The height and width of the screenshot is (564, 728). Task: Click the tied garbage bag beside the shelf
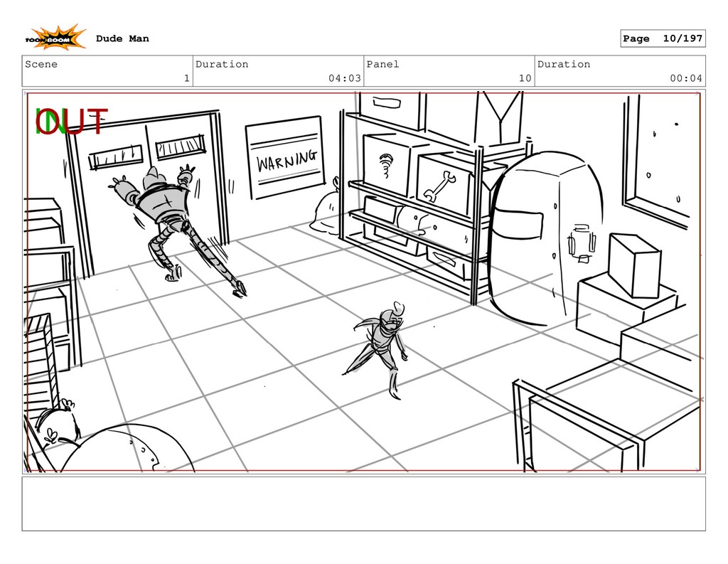[x=327, y=210]
